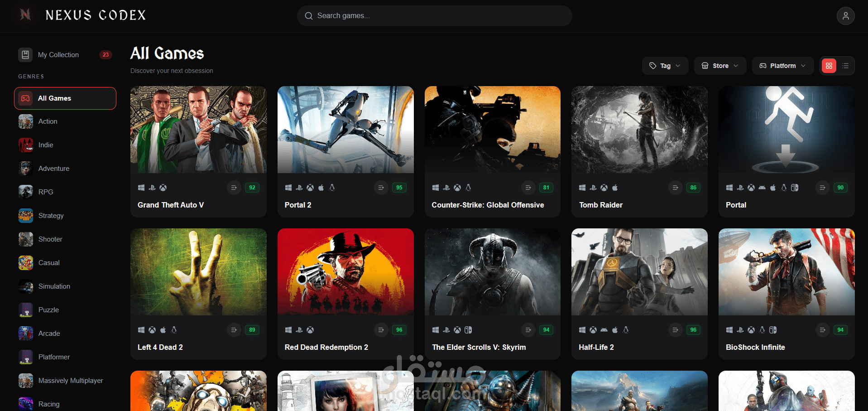Open the Left 4 Dead 2 cover image

tap(198, 272)
